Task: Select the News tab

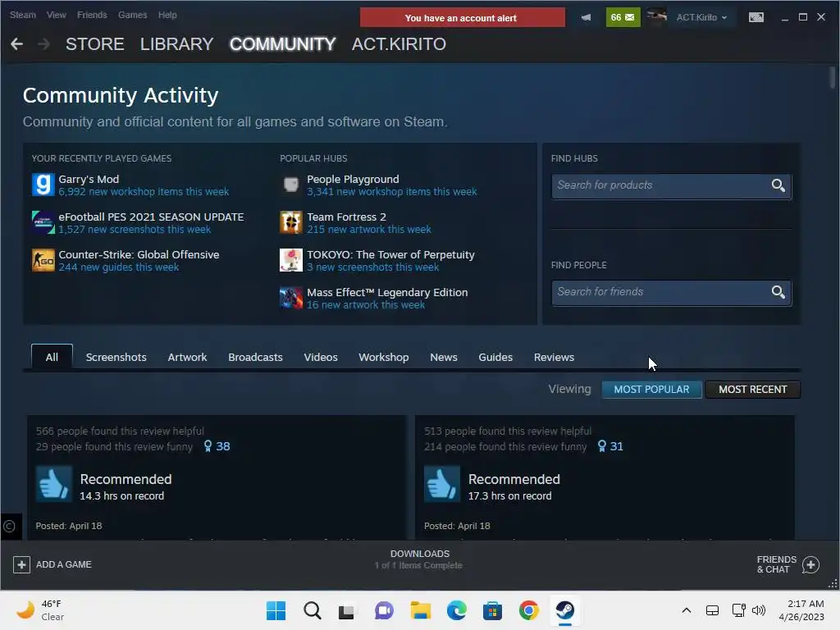Action: 444,358
